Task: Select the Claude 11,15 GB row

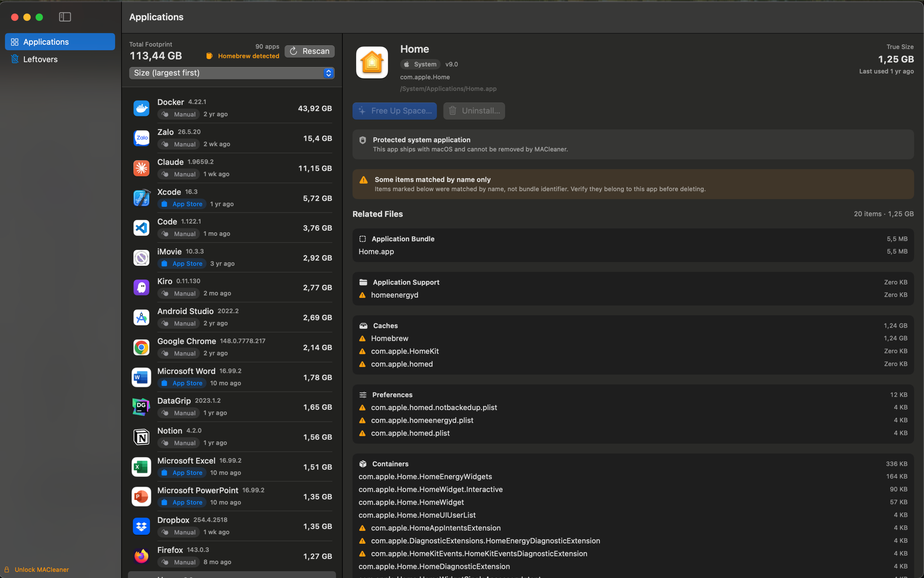Action: click(232, 168)
